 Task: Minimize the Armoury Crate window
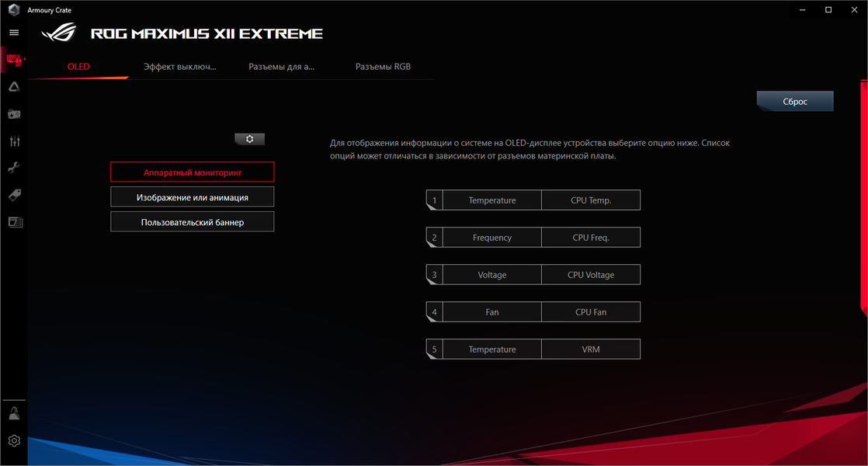tap(802, 9)
